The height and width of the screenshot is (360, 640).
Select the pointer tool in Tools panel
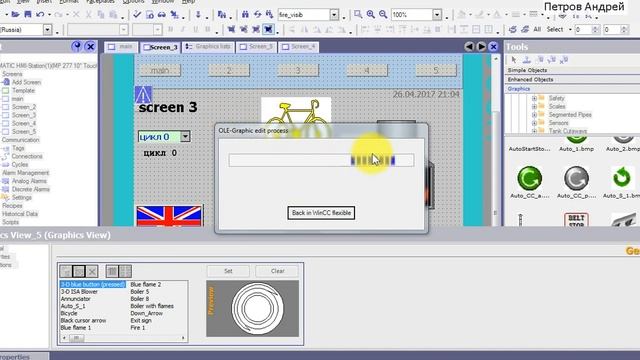coord(514,60)
